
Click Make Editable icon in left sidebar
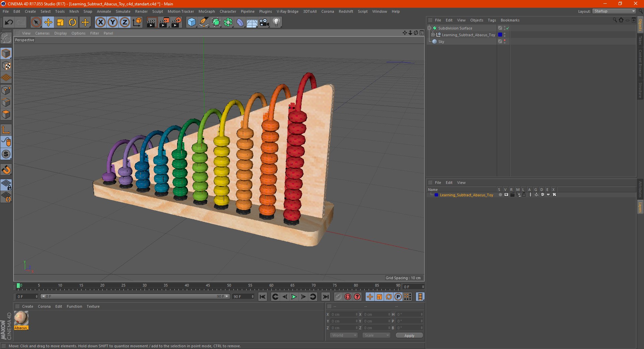pos(6,38)
